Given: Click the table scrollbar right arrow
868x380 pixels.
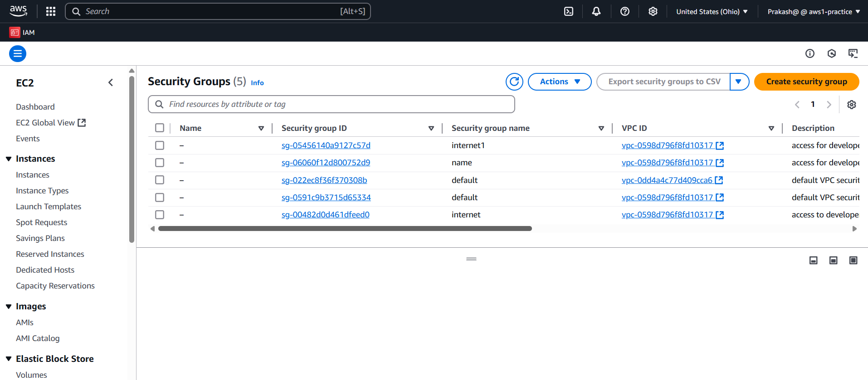Looking at the screenshot, I should point(854,229).
